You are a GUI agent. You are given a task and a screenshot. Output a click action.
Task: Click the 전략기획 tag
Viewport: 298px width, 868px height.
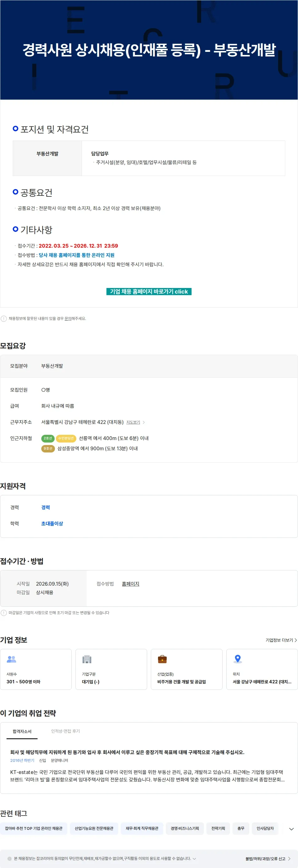pyautogui.click(x=218, y=828)
